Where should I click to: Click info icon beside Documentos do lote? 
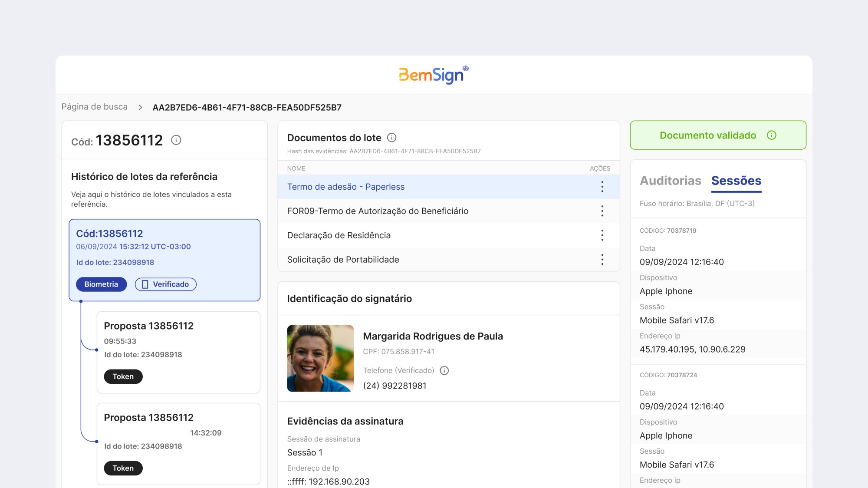(391, 138)
